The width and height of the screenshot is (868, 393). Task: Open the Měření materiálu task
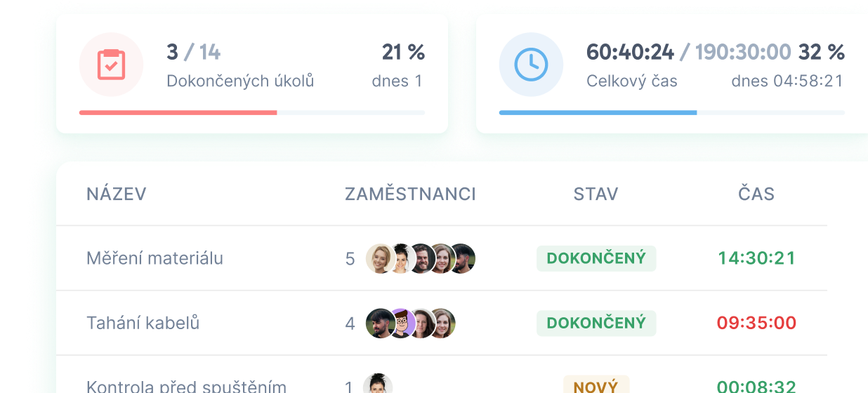click(x=154, y=258)
